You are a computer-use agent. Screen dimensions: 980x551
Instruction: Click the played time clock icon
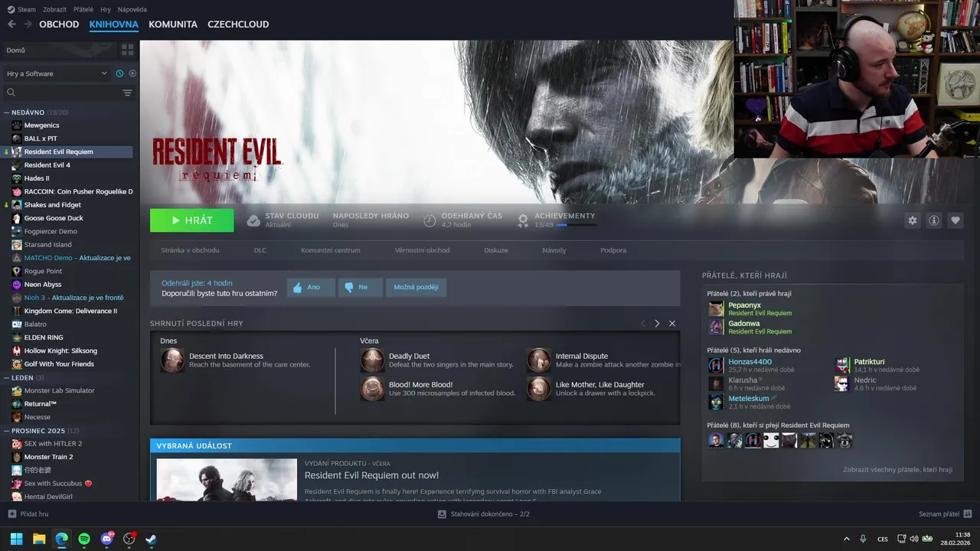(x=430, y=220)
